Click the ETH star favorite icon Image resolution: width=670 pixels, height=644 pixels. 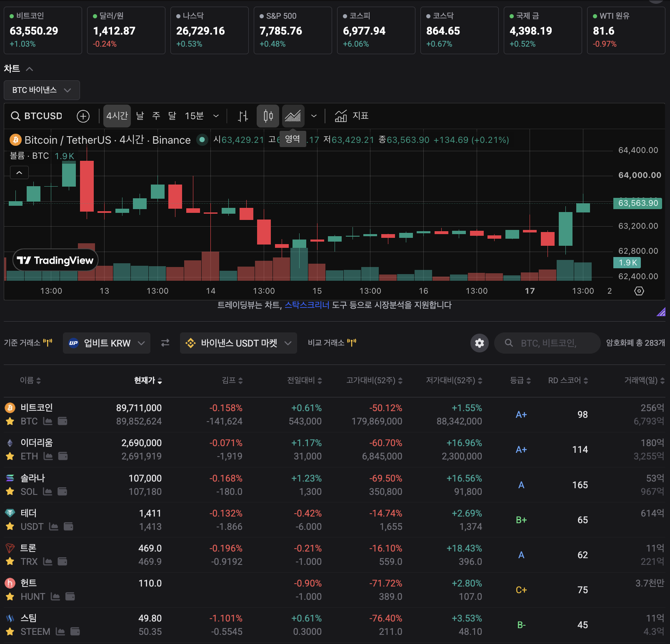click(10, 456)
